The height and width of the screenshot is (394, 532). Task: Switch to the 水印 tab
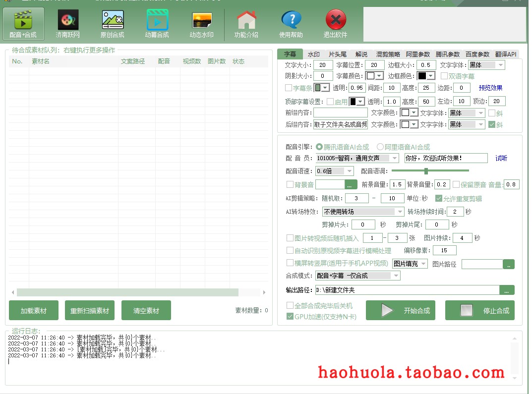[314, 55]
